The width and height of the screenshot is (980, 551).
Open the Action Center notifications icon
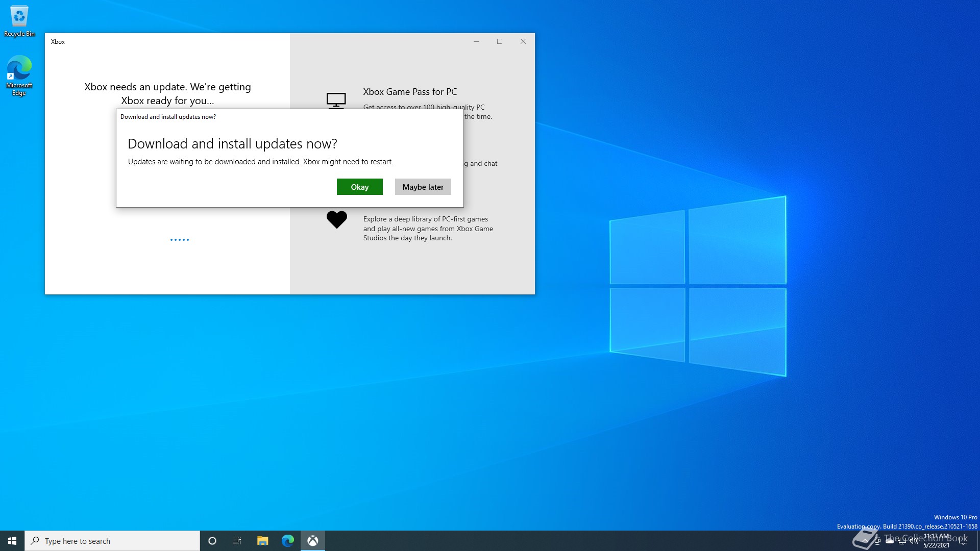[963, 541]
